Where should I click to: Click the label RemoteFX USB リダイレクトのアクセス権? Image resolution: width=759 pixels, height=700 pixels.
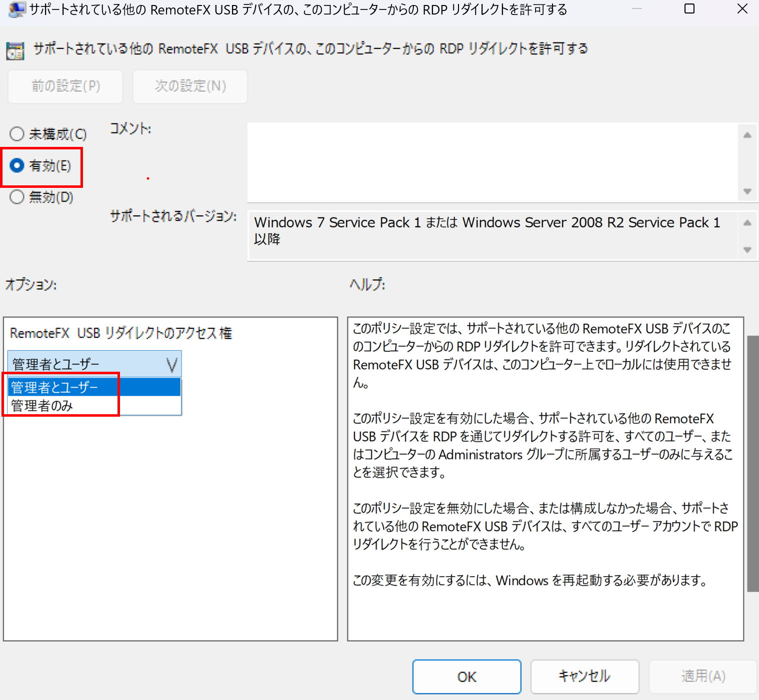coord(121,333)
